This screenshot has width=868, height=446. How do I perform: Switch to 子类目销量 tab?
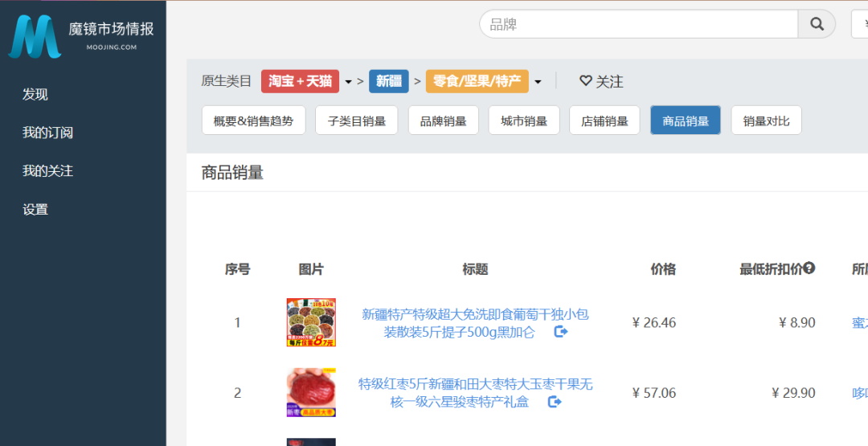pos(357,120)
